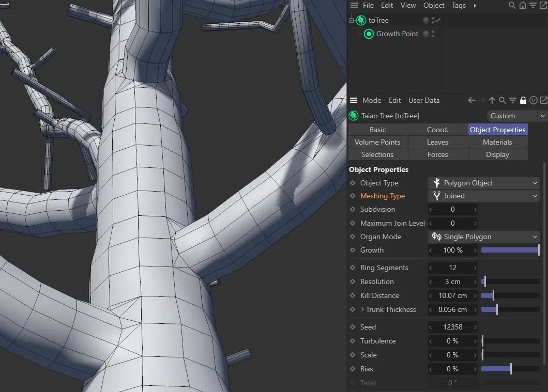Select the Growth Point object
This screenshot has width=548, height=392.
click(397, 34)
